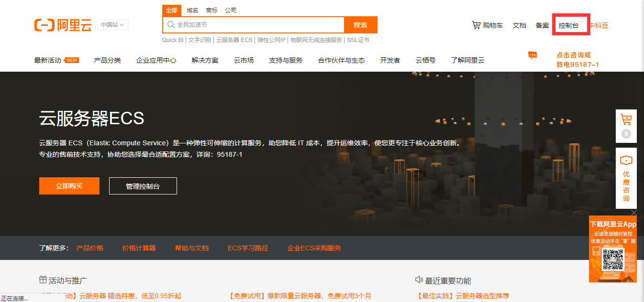This screenshot has width=644, height=302.
Task: Select the 域名 search tab
Action: click(x=192, y=11)
